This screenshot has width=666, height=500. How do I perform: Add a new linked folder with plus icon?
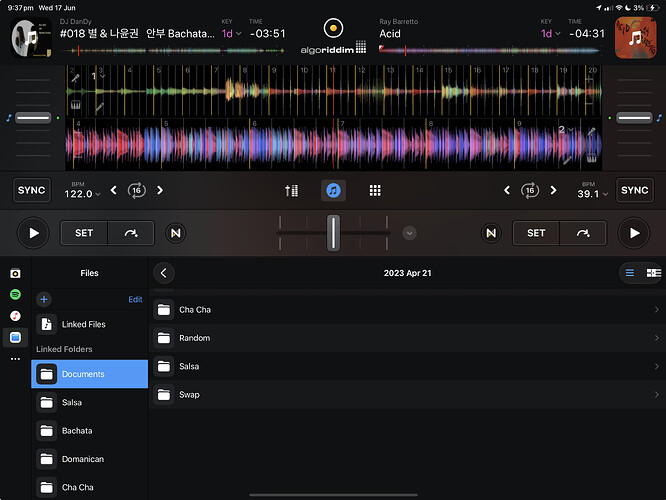44,299
